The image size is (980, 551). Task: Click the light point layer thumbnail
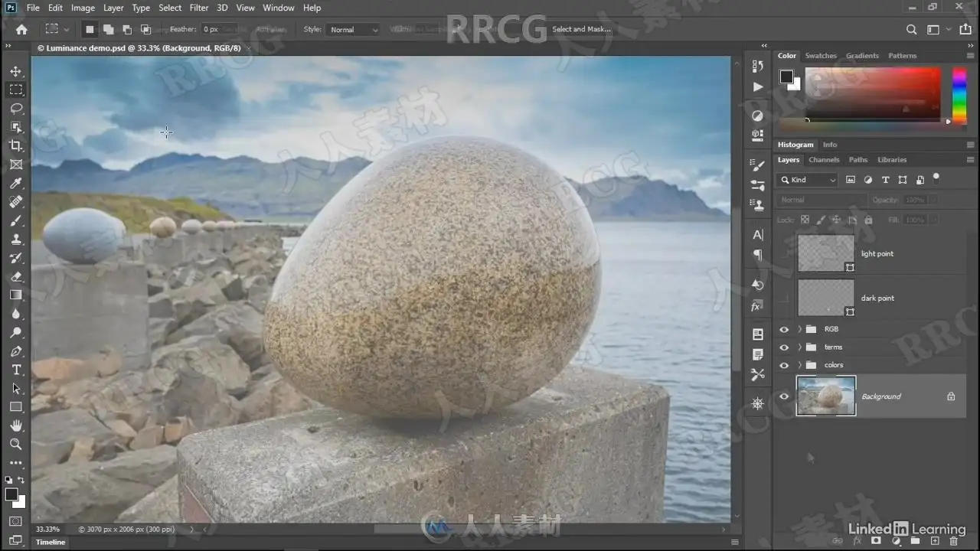pyautogui.click(x=825, y=253)
